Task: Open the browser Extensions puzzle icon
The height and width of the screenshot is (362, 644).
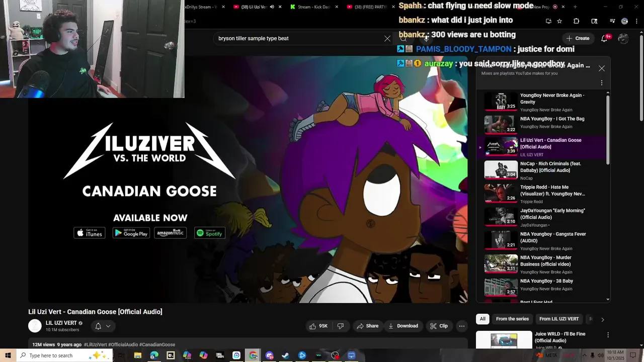Action: pyautogui.click(x=577, y=21)
